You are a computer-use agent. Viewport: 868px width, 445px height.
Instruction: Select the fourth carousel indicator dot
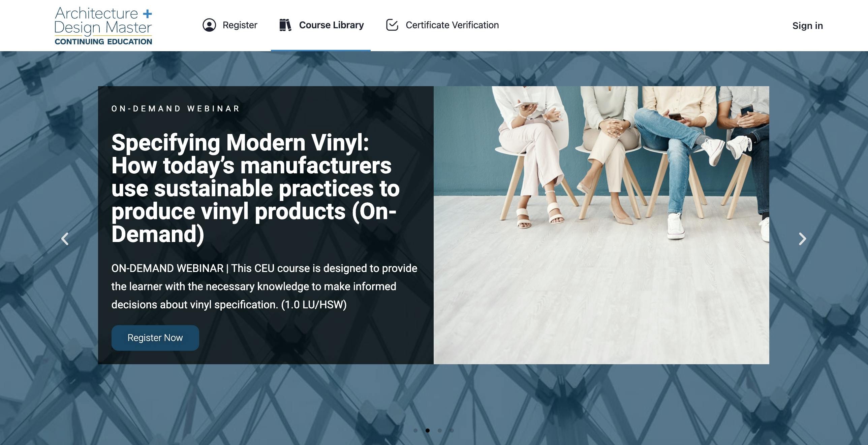452,431
